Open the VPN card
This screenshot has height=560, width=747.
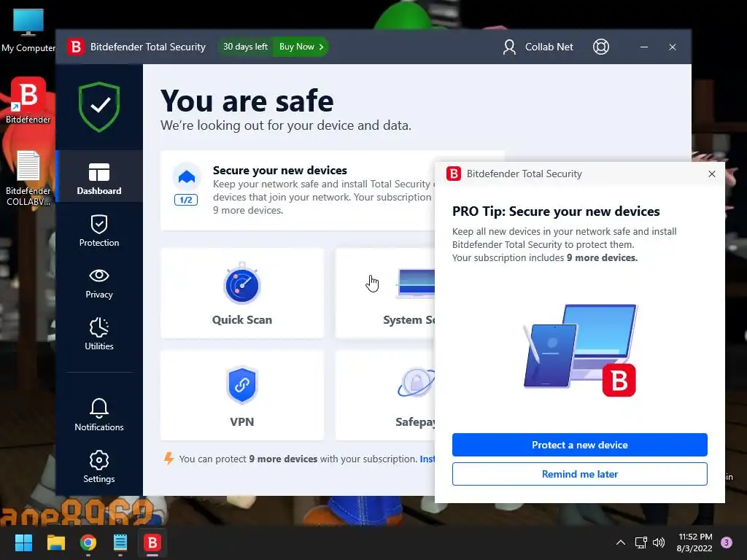(x=242, y=395)
